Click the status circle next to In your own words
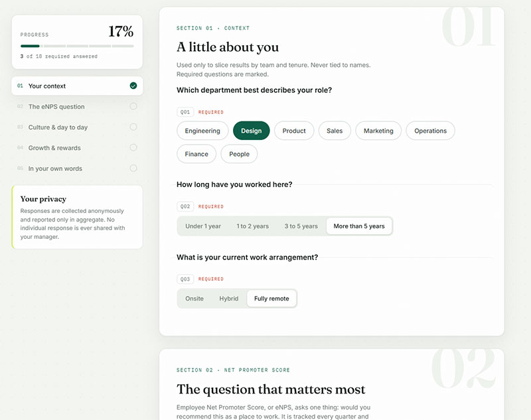Image resolution: width=531 pixels, height=420 pixels. [133, 169]
